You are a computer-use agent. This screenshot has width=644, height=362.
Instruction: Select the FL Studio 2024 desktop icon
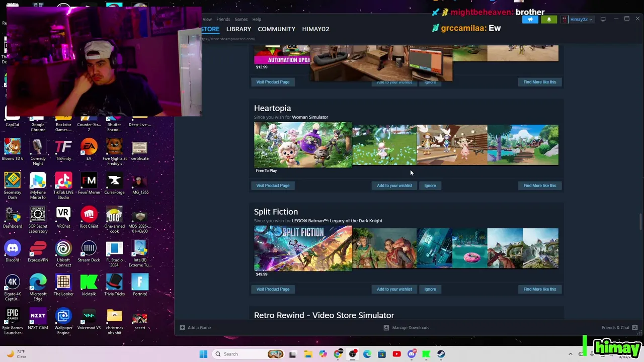[x=114, y=254]
